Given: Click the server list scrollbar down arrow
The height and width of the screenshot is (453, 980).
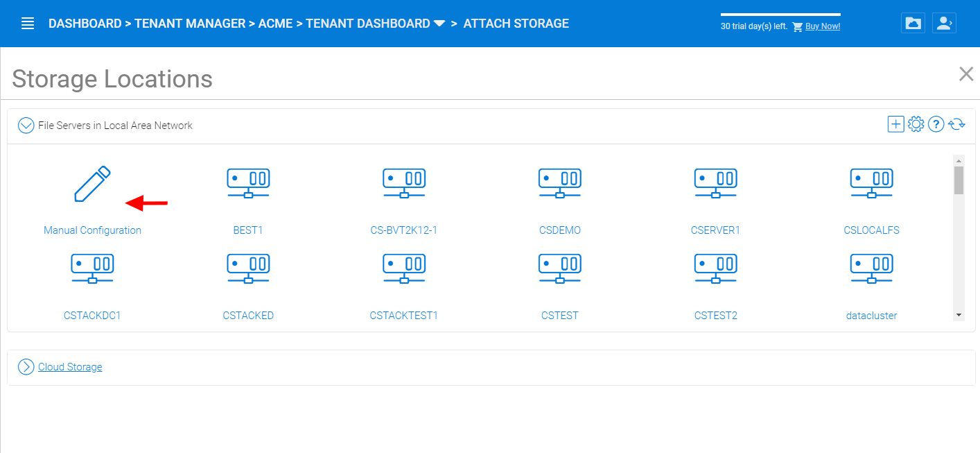Looking at the screenshot, I should point(959,315).
